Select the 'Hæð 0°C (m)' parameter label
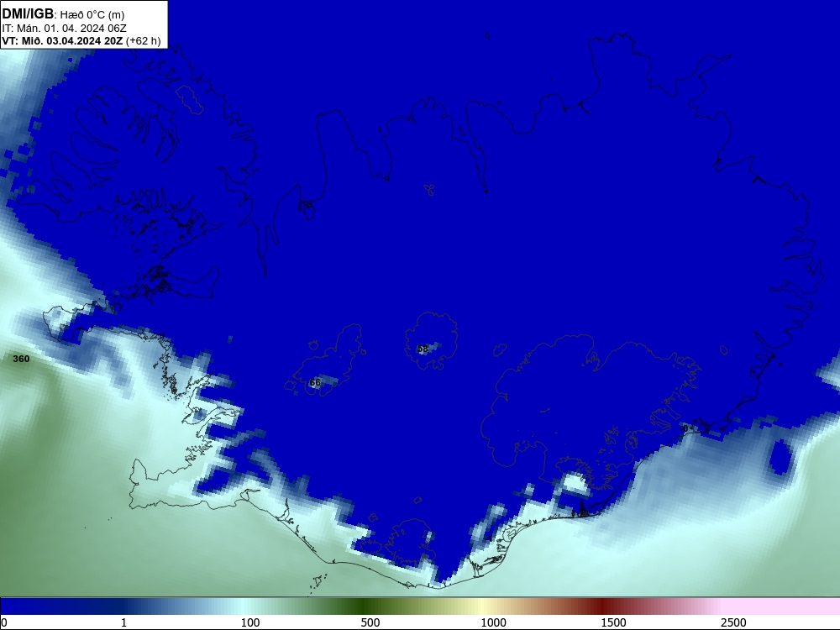This screenshot has width=840, height=630. click(x=92, y=15)
